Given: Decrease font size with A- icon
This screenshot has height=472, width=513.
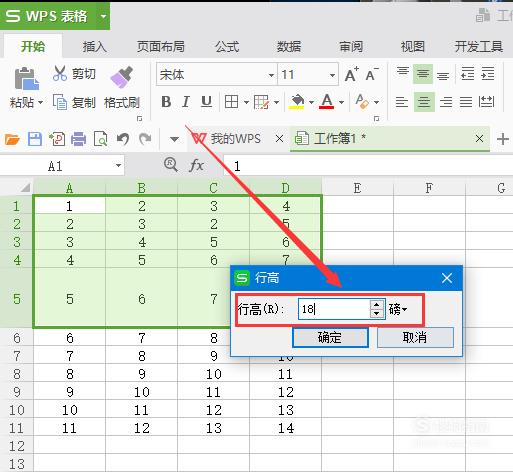Looking at the screenshot, I should point(372,74).
